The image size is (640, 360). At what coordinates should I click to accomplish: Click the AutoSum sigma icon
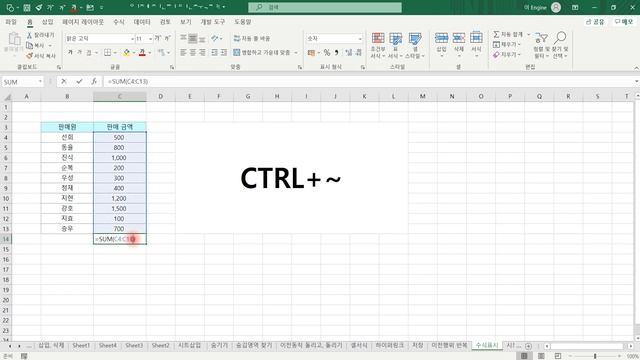pyautogui.click(x=496, y=34)
